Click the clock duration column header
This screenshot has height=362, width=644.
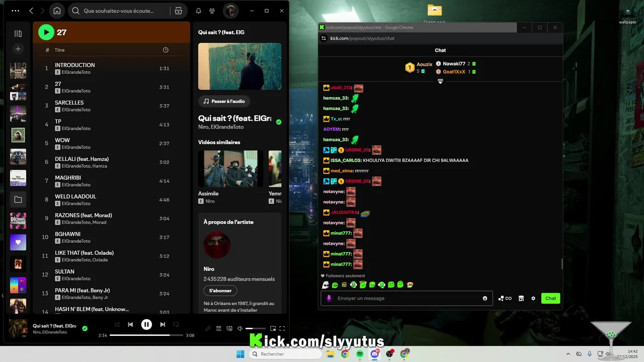pos(166,50)
